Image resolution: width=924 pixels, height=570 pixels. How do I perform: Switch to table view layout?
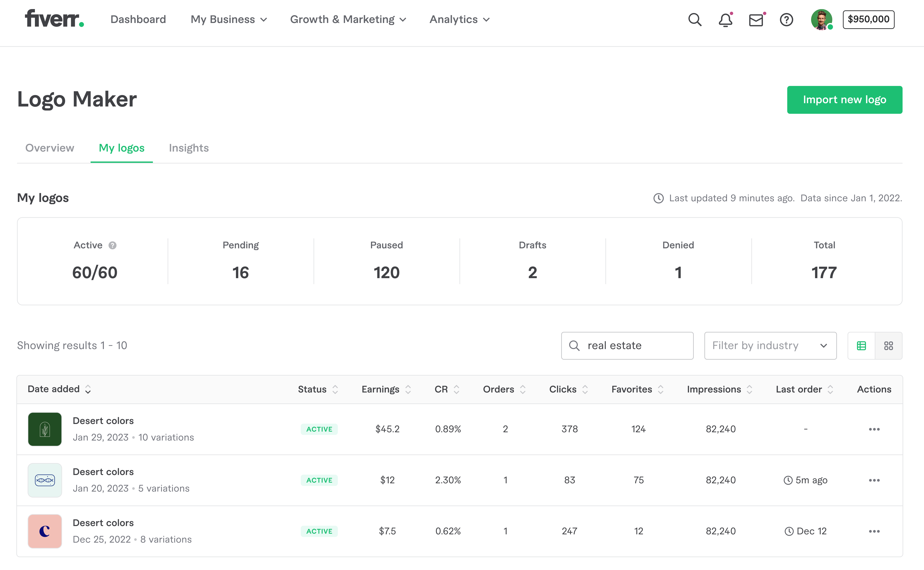point(861,345)
